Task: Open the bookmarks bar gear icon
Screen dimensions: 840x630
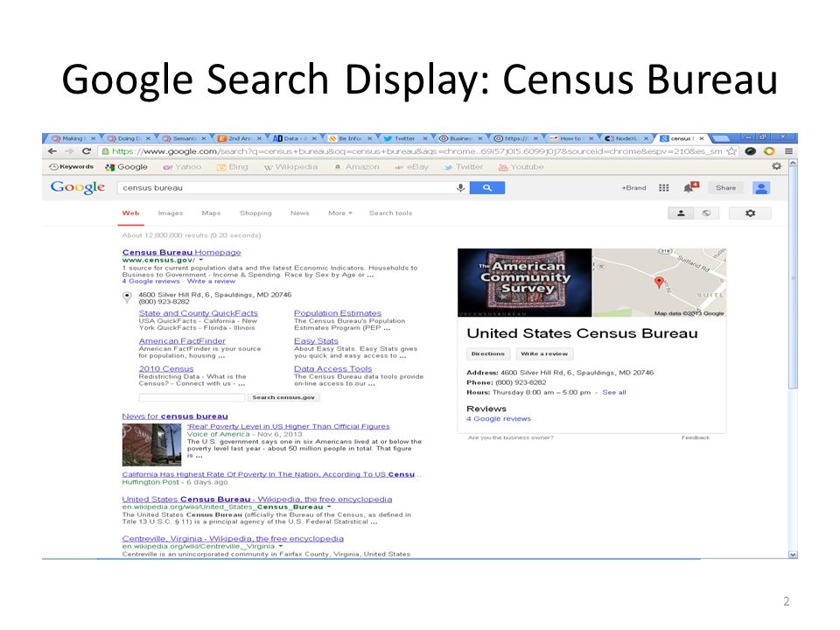Action: pyautogui.click(x=776, y=166)
